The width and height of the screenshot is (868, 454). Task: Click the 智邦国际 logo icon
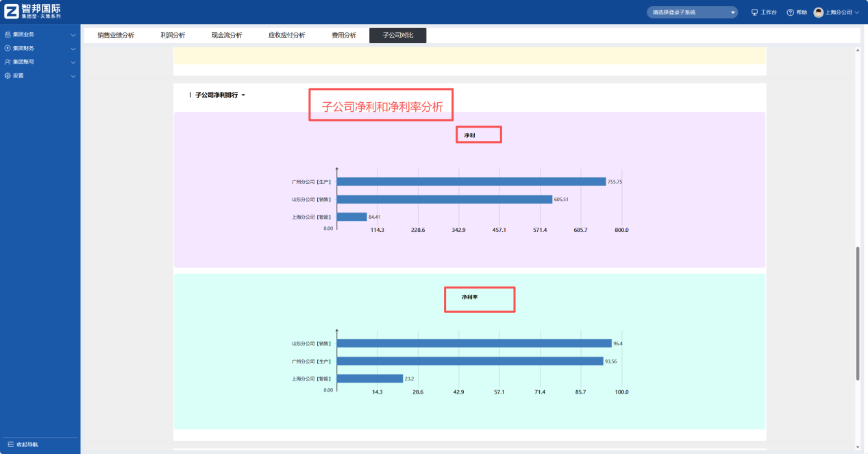pyautogui.click(x=12, y=10)
